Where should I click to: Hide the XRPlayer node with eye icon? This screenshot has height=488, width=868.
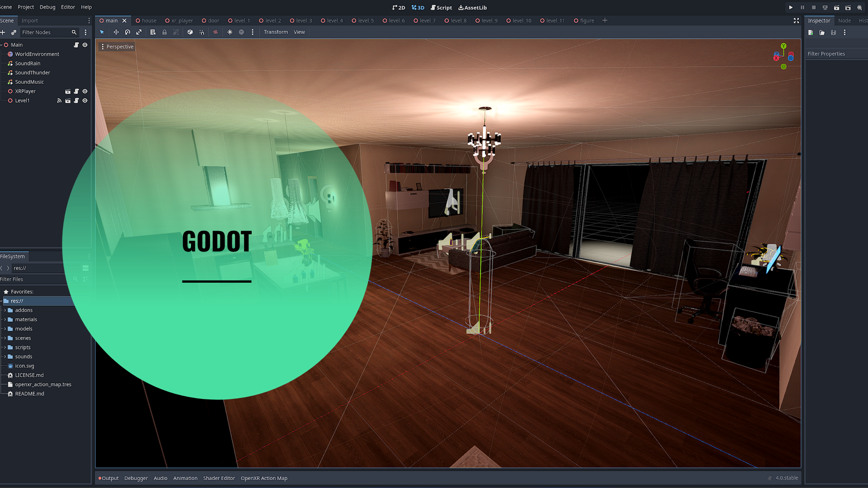click(85, 91)
